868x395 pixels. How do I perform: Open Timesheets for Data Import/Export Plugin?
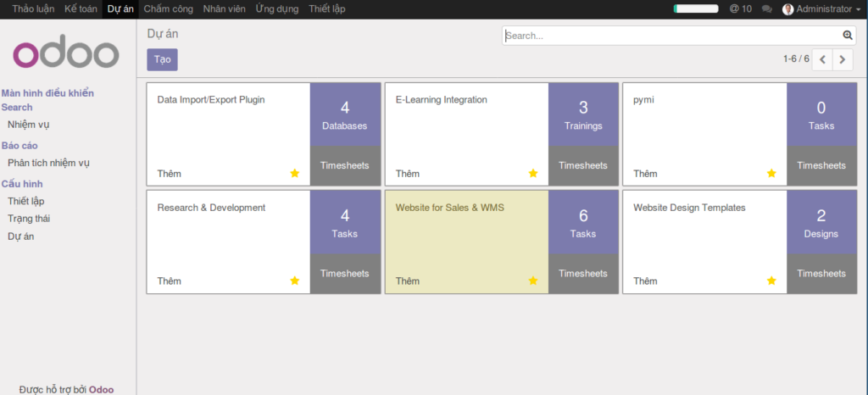345,165
